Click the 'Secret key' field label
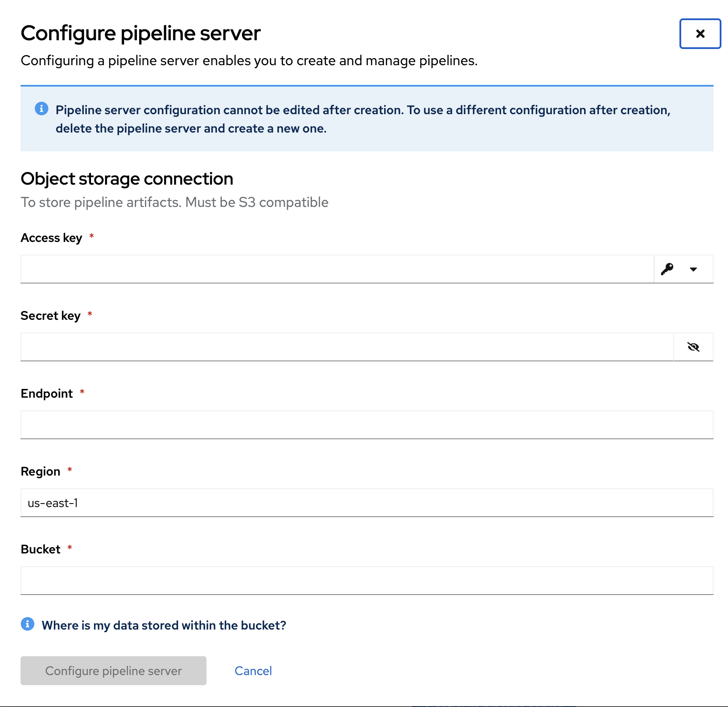 pyautogui.click(x=51, y=315)
